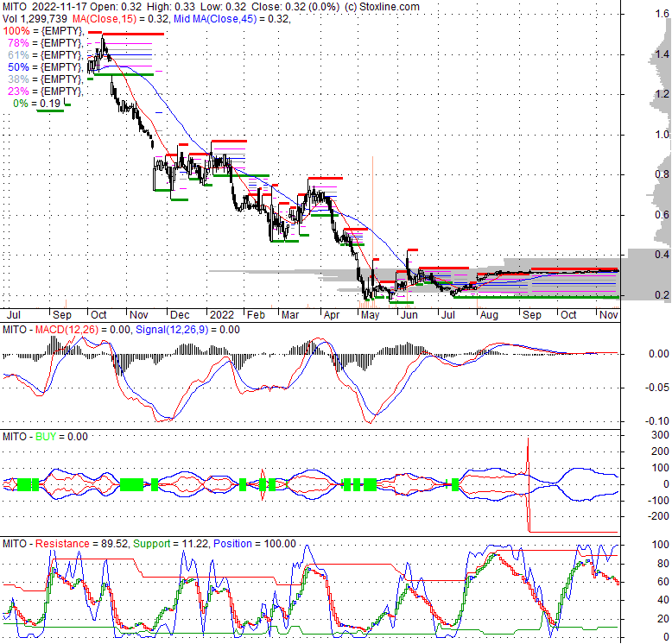Click the 1.6 price axis value
The height and width of the screenshot is (644, 672).
click(x=662, y=14)
